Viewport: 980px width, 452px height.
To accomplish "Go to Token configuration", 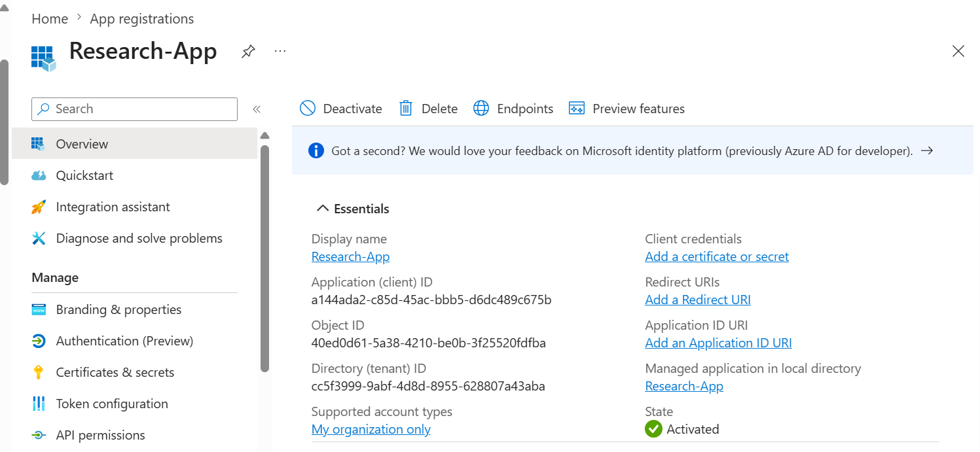I will click(134, 404).
